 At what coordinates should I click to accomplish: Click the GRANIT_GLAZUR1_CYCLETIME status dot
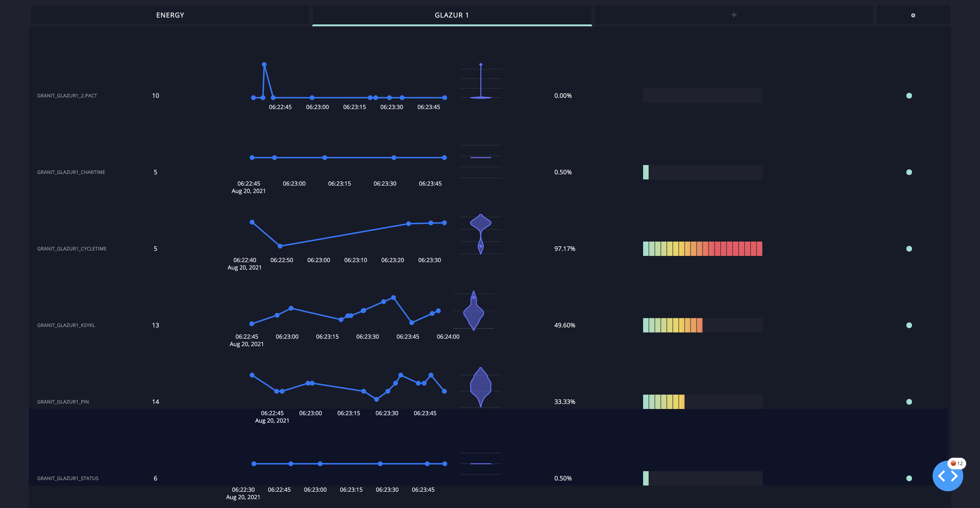click(x=909, y=249)
